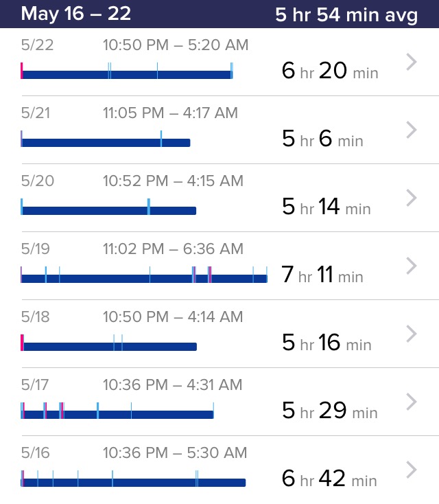
Task: Open details arrow for 5/19 night
Action: point(412,266)
